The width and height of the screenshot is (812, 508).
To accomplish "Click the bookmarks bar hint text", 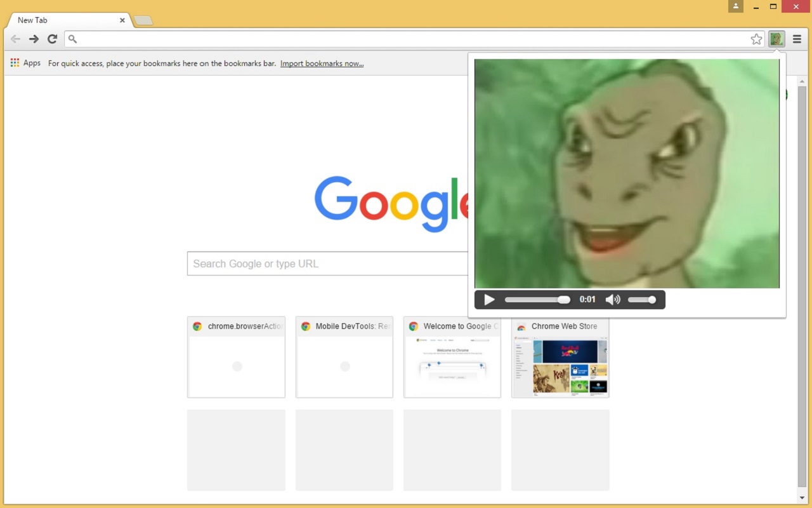I will click(x=162, y=63).
